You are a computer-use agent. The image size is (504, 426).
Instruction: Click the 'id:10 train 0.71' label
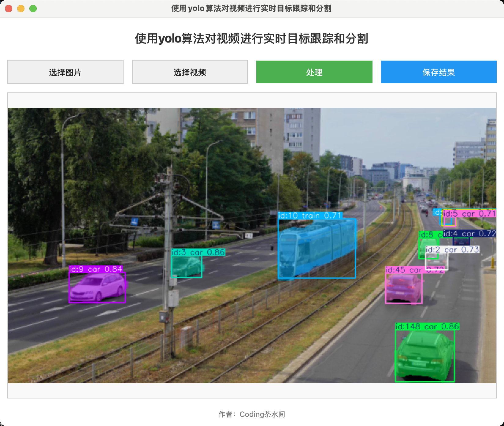[309, 215]
